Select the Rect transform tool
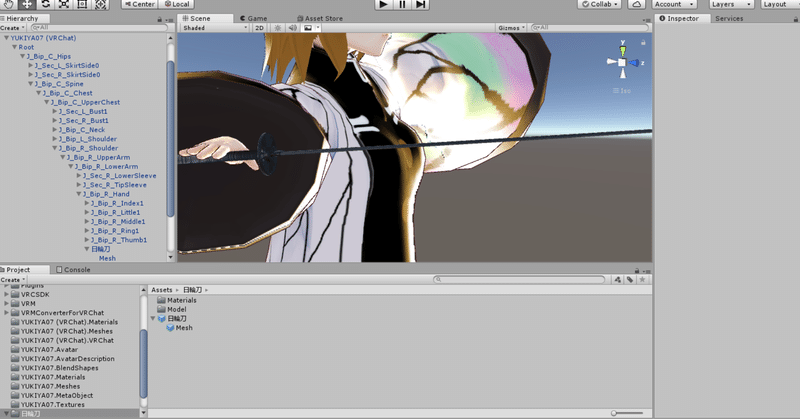 (82, 4)
